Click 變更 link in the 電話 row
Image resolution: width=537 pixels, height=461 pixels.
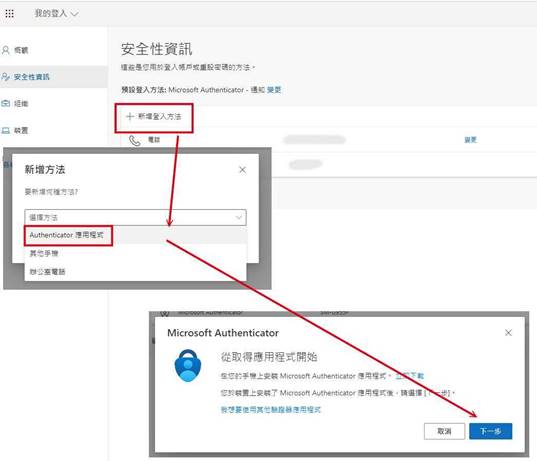pos(470,140)
